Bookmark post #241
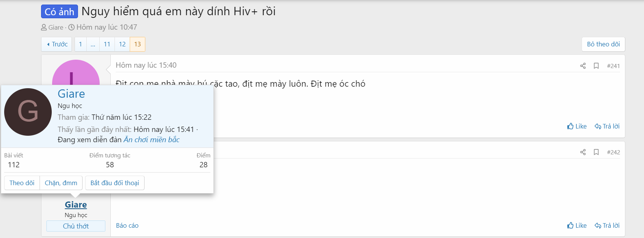 [596, 66]
